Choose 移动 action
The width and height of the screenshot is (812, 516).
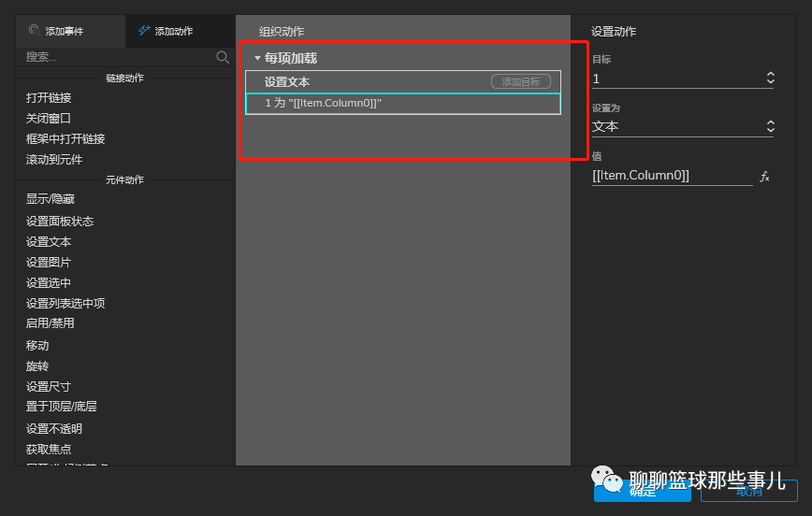[37, 345]
